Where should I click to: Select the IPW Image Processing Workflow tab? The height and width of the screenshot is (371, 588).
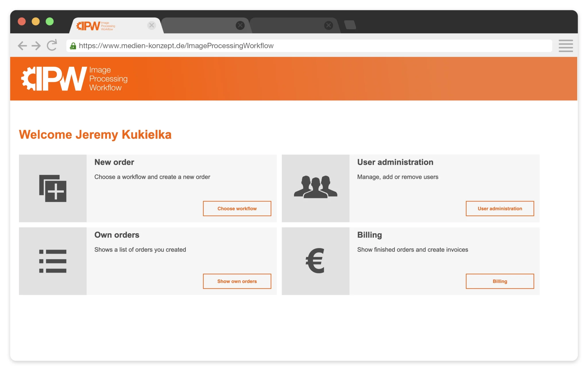click(x=116, y=26)
